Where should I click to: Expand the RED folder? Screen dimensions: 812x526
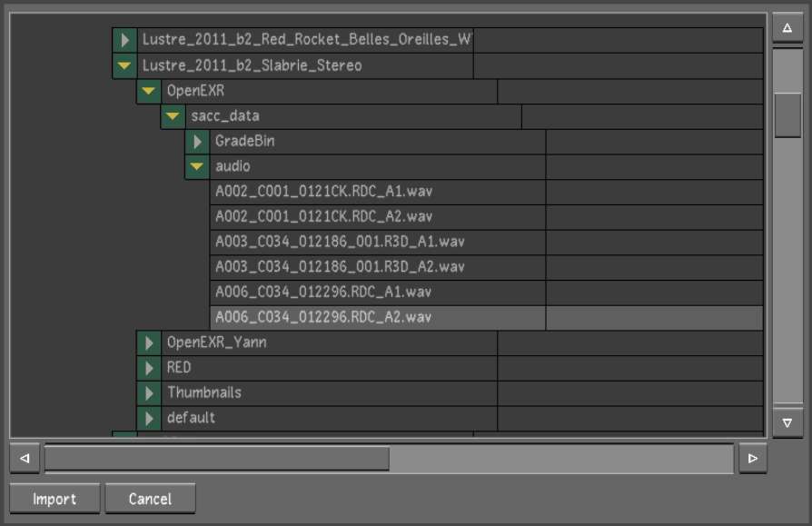(149, 368)
